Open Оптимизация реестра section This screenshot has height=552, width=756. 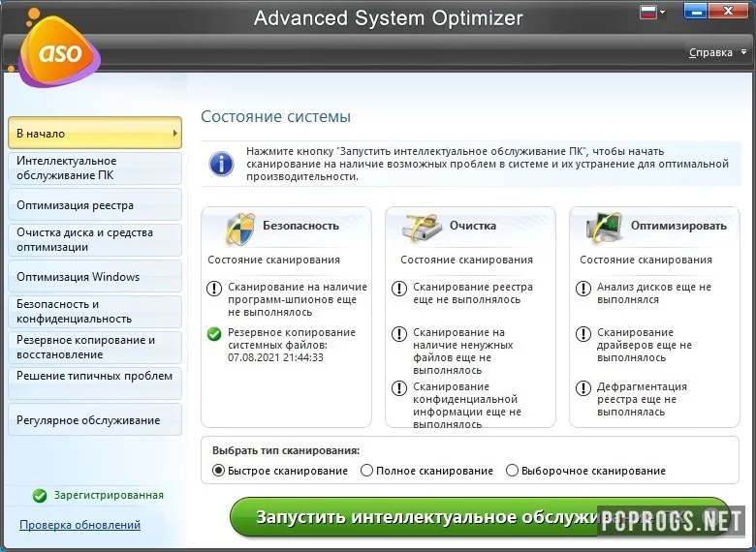coord(95,205)
